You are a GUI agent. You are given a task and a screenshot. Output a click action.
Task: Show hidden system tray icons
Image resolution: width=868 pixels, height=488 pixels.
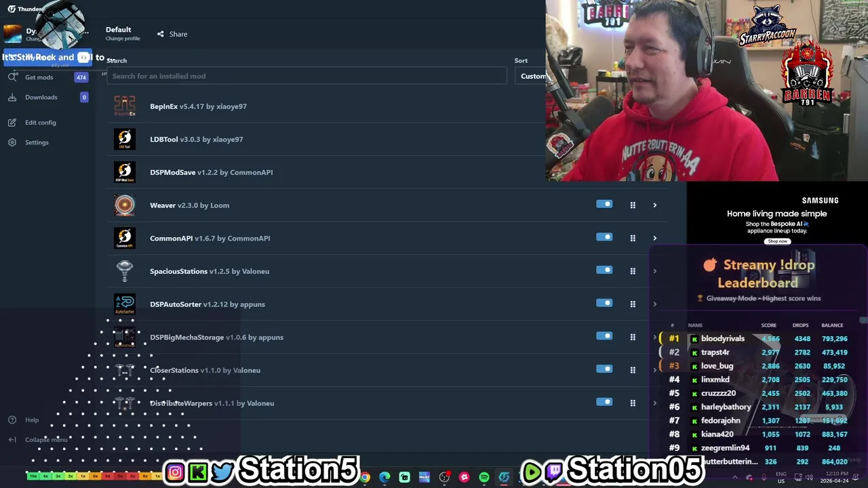coord(734,477)
